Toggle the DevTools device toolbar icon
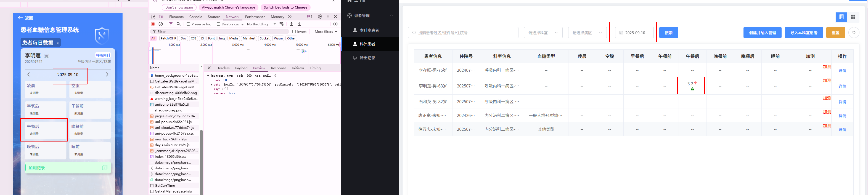This screenshot has height=195, width=868. (x=161, y=17)
